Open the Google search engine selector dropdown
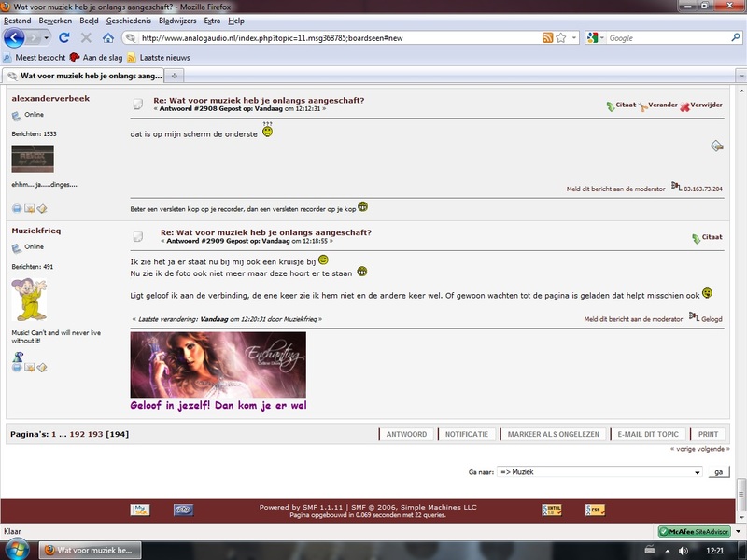This screenshot has height=560, width=747. click(x=594, y=38)
